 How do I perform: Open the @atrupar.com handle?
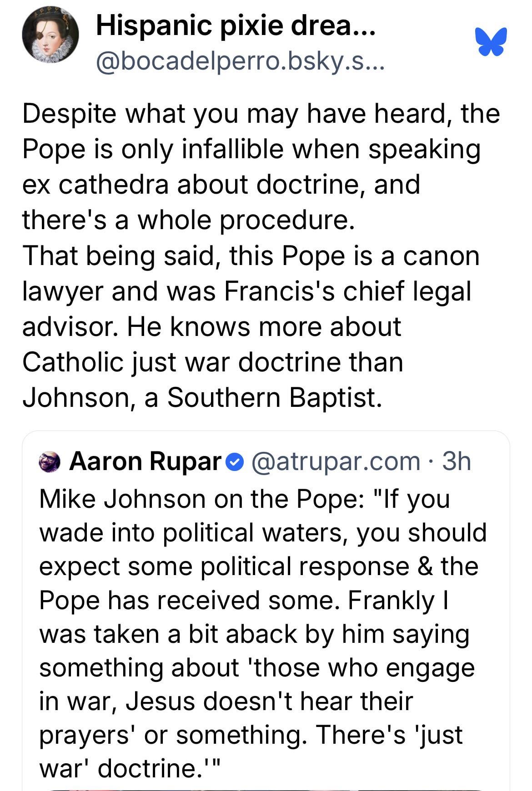point(336,461)
